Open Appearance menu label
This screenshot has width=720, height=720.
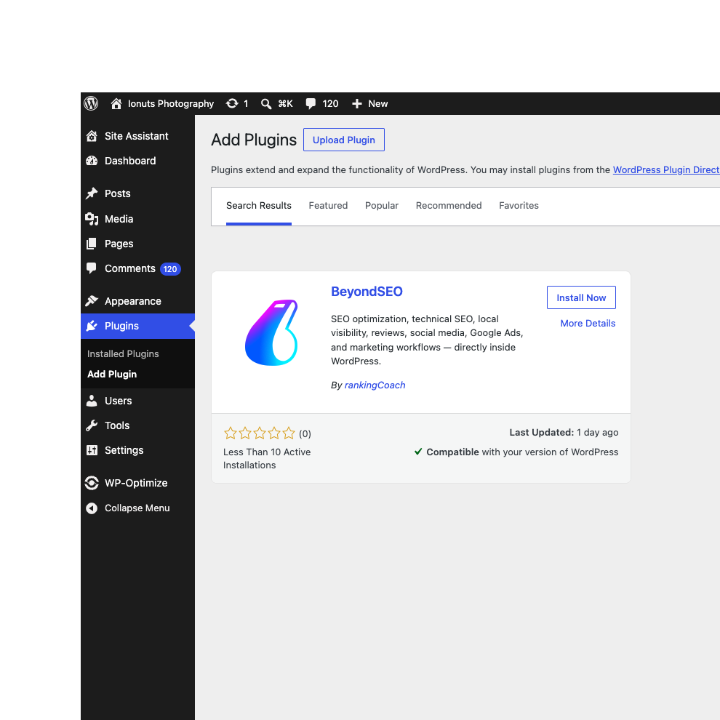(133, 301)
